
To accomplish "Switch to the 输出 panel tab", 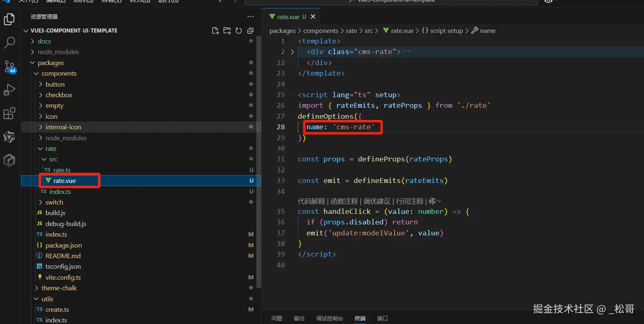I will (299, 318).
